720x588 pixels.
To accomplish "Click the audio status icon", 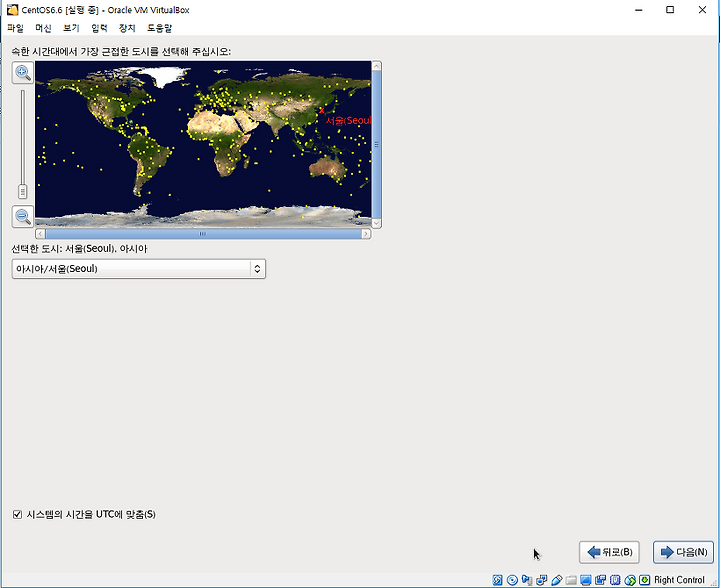I will pos(527,580).
